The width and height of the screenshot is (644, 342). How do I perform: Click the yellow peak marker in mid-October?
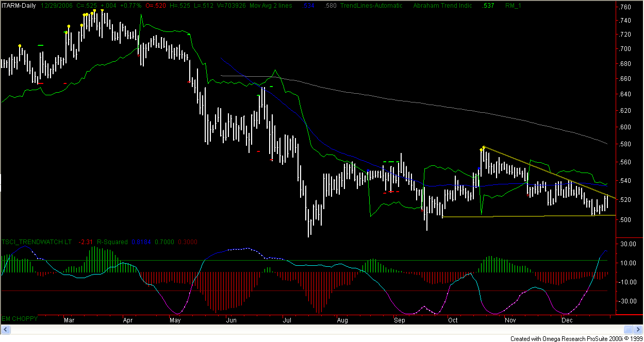483,148
